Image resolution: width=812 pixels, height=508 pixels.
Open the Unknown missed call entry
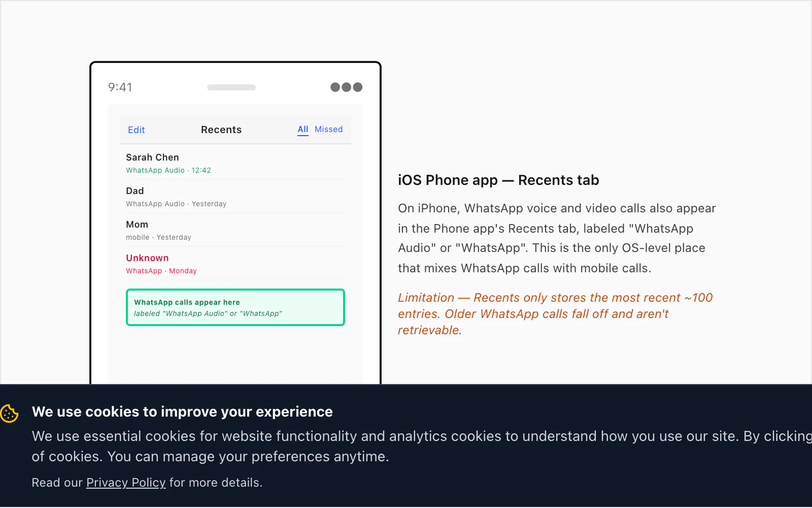(235, 263)
